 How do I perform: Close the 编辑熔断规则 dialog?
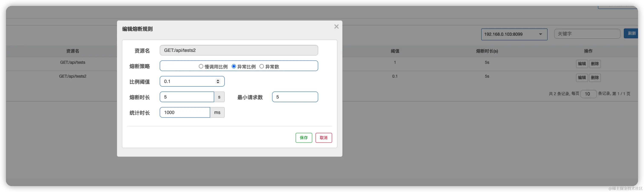point(336,27)
